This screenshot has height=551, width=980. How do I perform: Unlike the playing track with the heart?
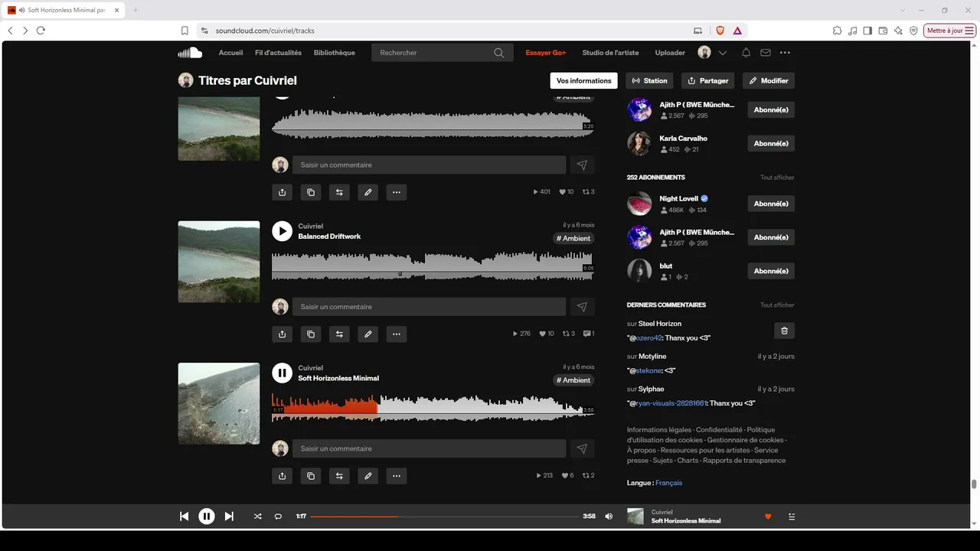click(768, 517)
